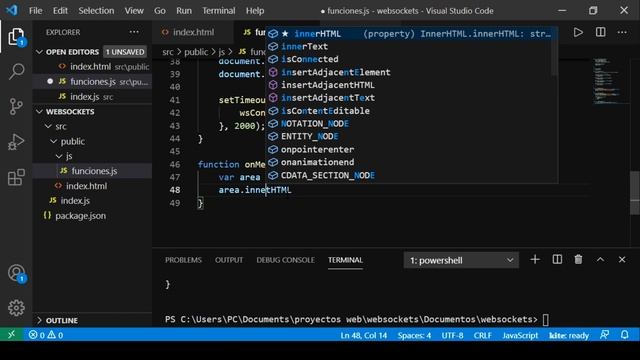Expand the Outline section
The width and height of the screenshot is (640, 360).
[x=40, y=320]
